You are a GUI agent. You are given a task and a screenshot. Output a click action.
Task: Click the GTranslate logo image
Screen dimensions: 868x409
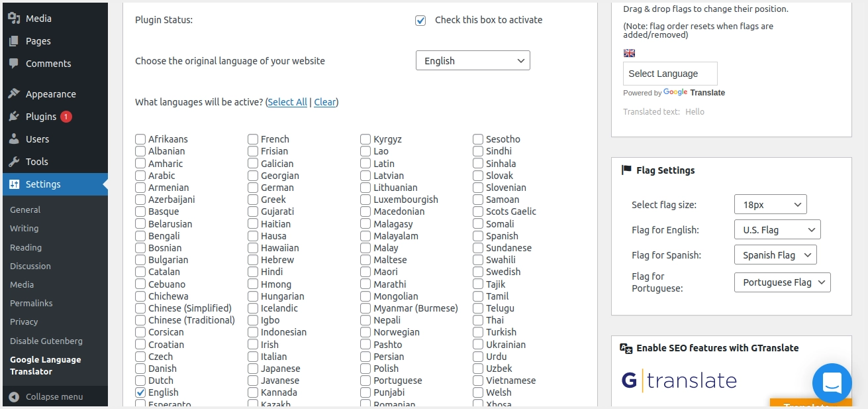pyautogui.click(x=679, y=380)
